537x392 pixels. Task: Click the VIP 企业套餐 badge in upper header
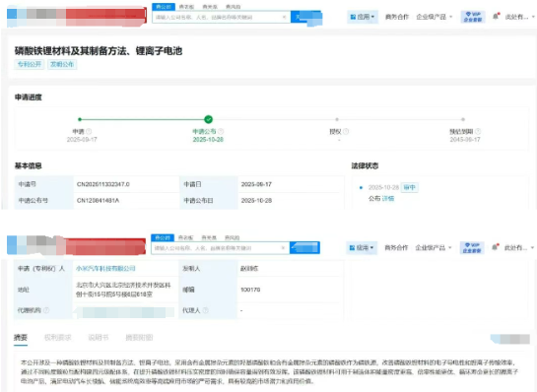(473, 17)
